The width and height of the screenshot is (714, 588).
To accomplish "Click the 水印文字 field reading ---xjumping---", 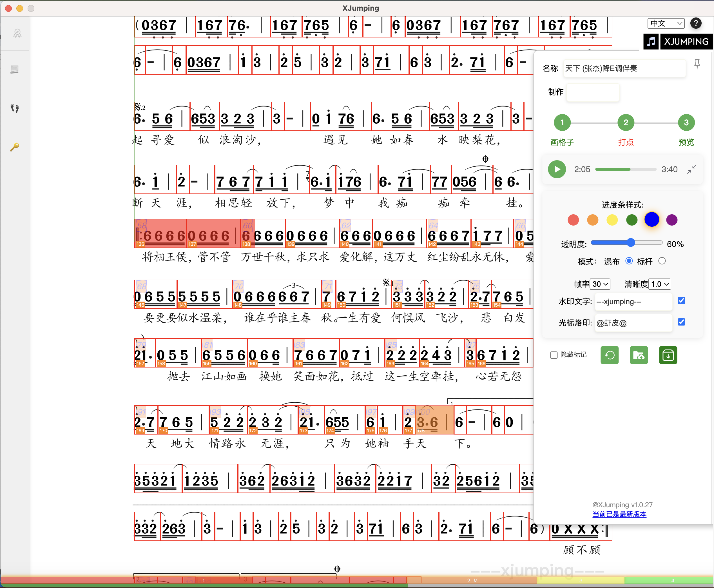I will click(x=633, y=301).
